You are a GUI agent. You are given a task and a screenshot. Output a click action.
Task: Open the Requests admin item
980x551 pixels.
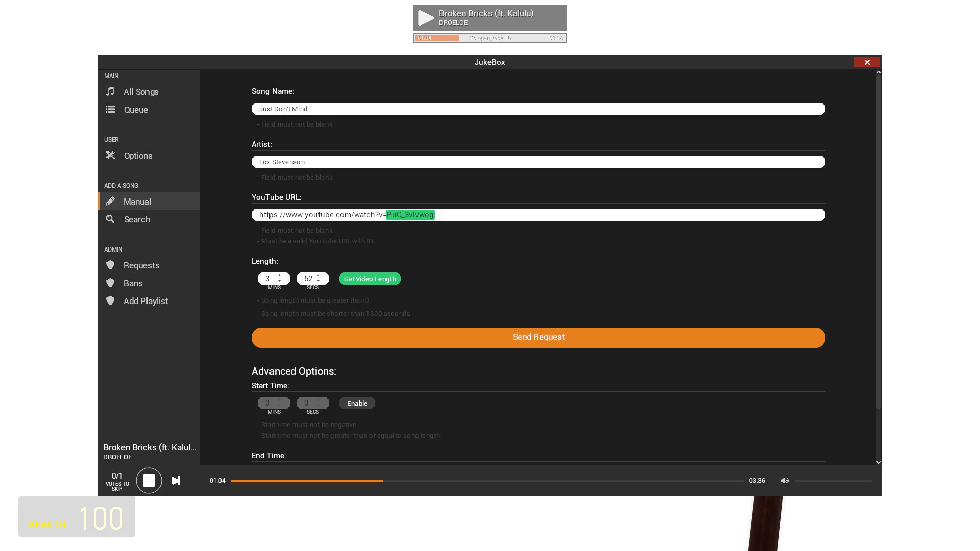click(x=149, y=265)
